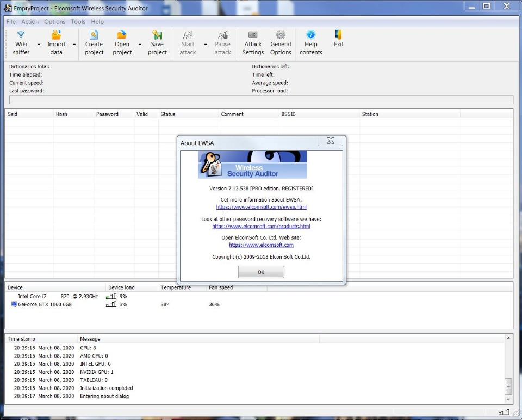The width and height of the screenshot is (522, 420).
Task: Expand the Start attack dropdown arrow
Action: 206,45
